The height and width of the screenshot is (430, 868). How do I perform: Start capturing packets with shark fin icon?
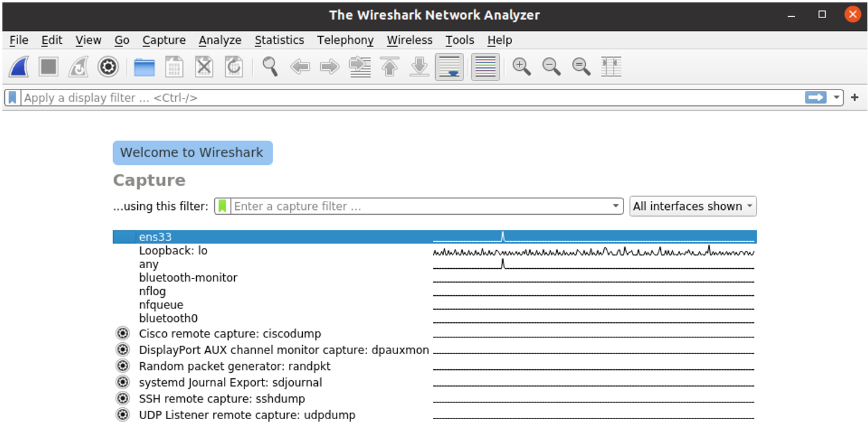pyautogui.click(x=19, y=67)
